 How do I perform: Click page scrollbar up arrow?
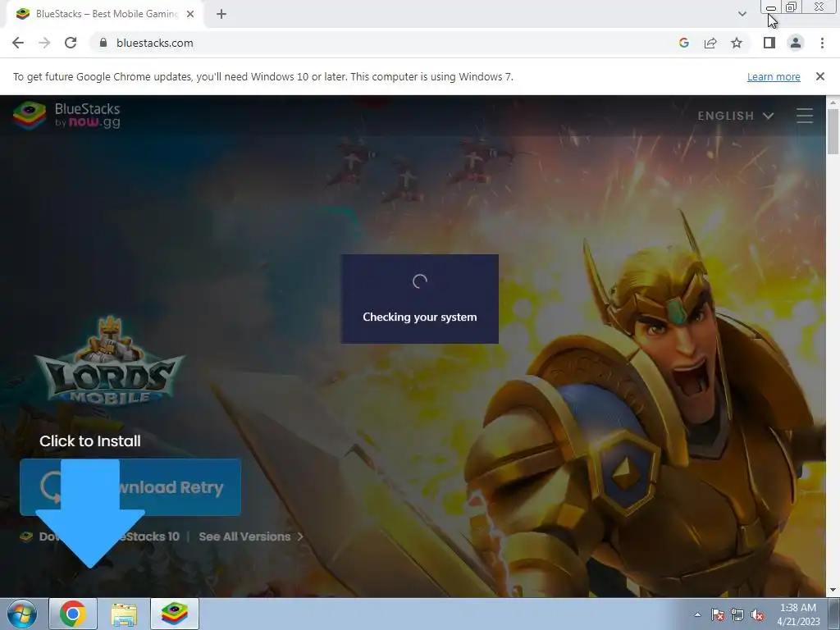pos(833,102)
